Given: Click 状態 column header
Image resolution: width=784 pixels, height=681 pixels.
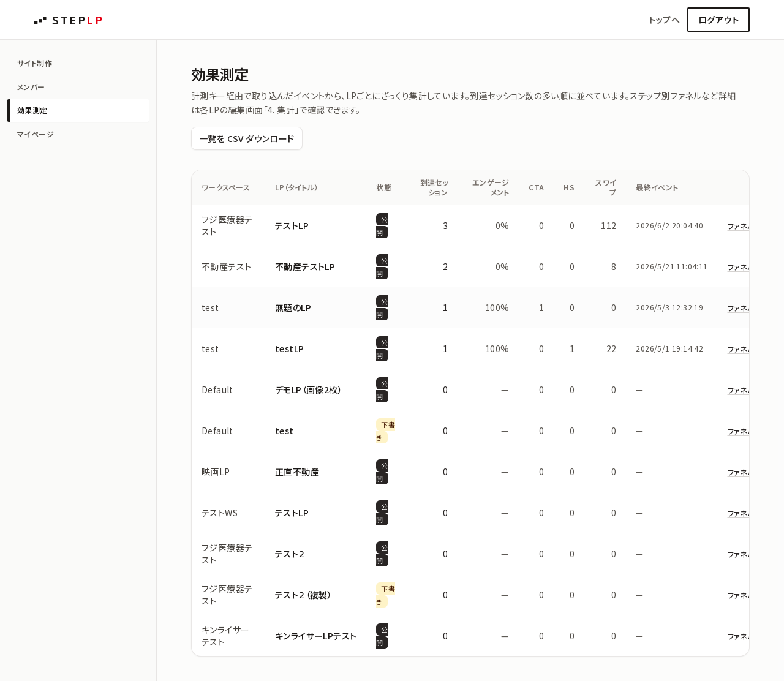Looking at the screenshot, I should pyautogui.click(x=383, y=187).
